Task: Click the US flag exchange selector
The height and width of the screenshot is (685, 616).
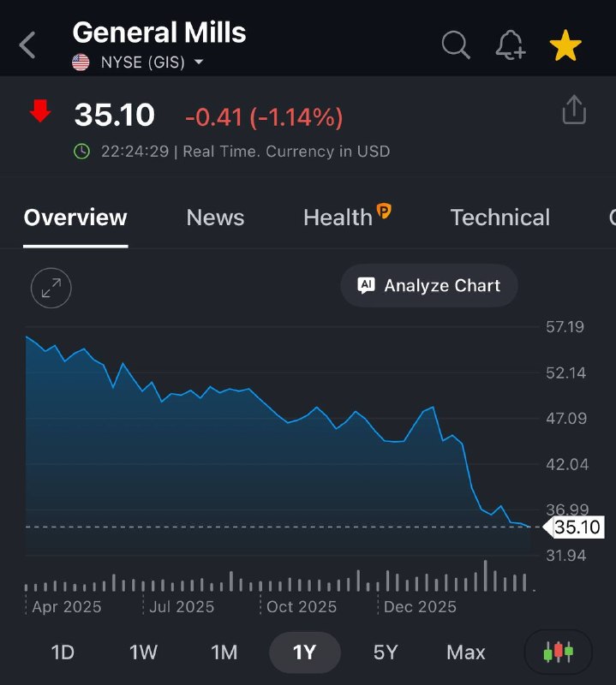Action: tap(81, 62)
